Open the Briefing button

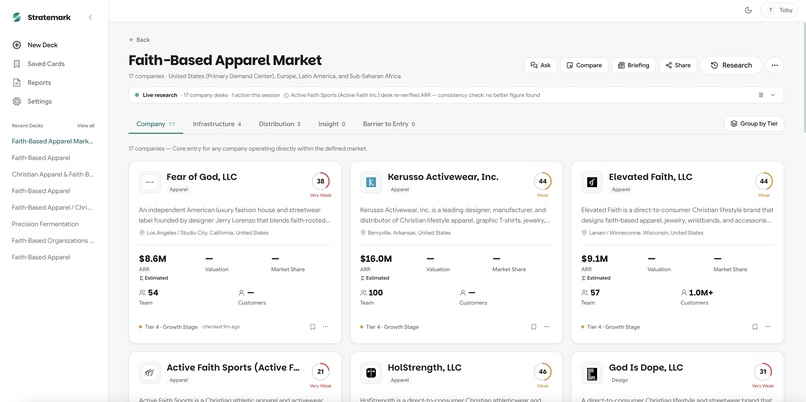633,65
